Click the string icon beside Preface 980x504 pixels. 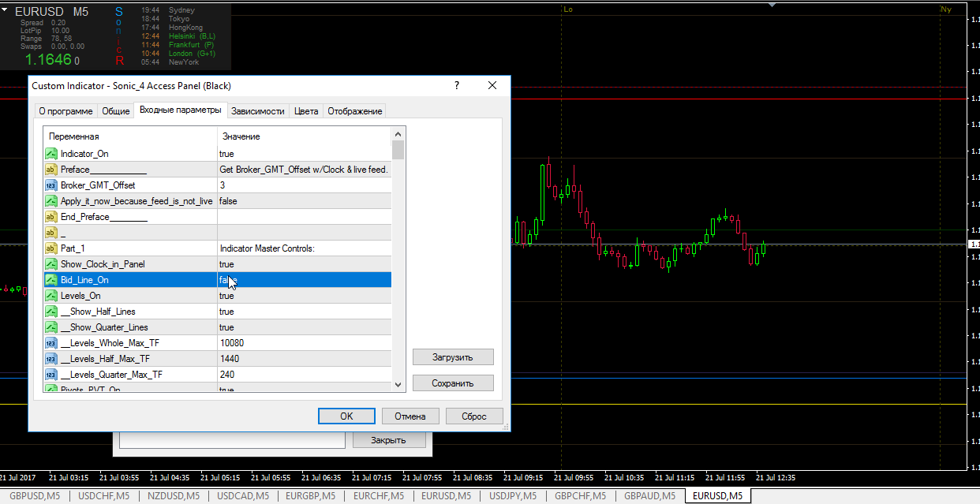tap(51, 170)
